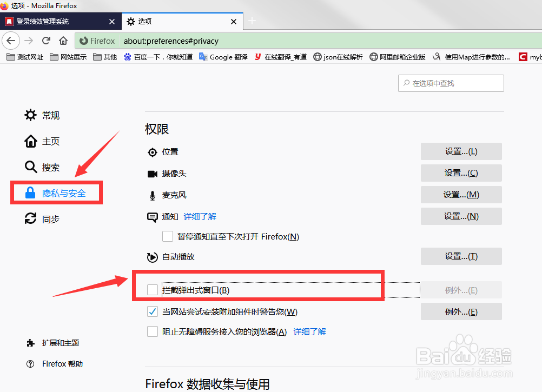Click 例外 button for add-on install warning
This screenshot has height=392, width=542.
pyautogui.click(x=461, y=311)
